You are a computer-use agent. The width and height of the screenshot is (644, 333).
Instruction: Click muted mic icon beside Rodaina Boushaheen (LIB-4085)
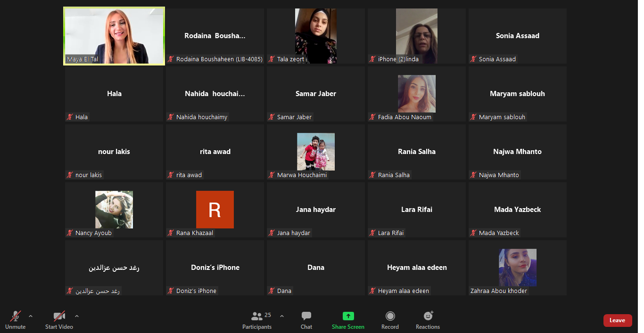point(171,59)
